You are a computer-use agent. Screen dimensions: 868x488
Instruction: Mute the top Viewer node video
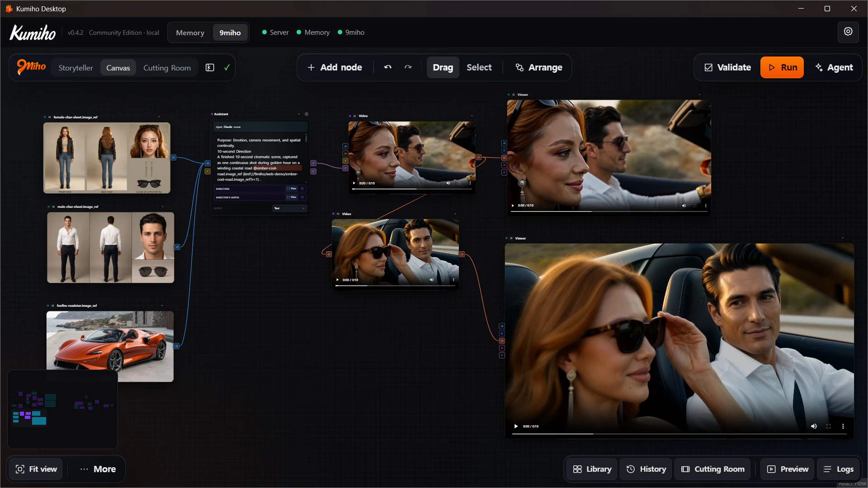tap(684, 206)
